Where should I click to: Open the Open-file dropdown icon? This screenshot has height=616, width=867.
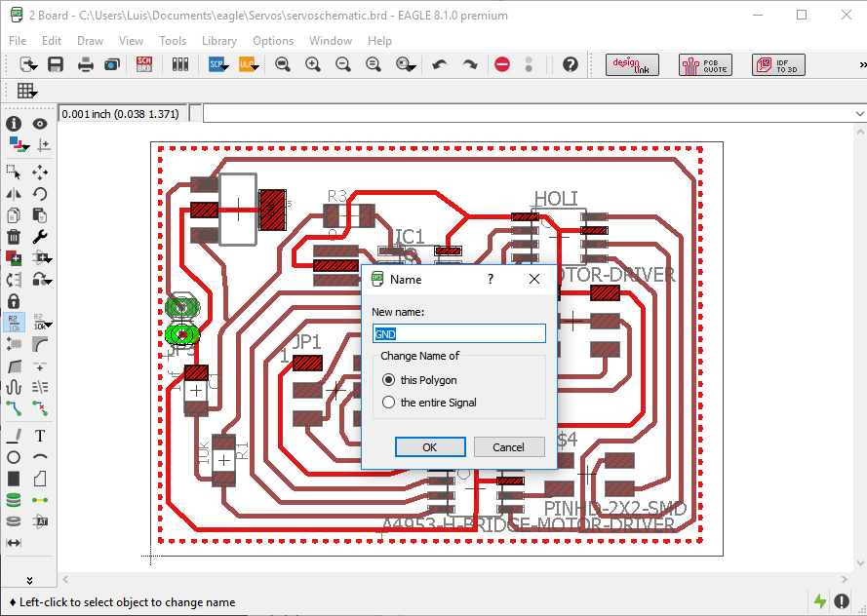coord(28,64)
